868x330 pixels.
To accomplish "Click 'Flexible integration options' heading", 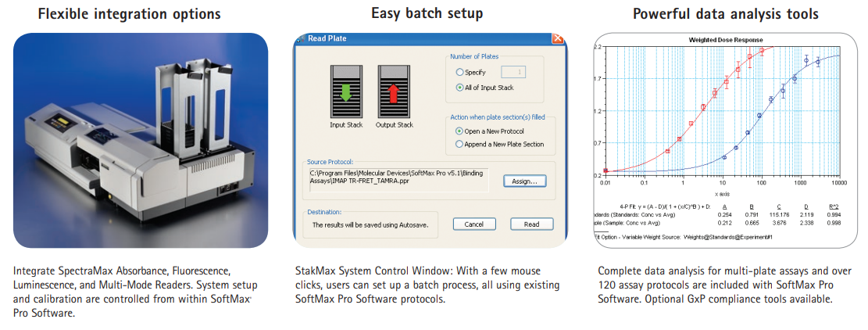I will click(x=129, y=13).
